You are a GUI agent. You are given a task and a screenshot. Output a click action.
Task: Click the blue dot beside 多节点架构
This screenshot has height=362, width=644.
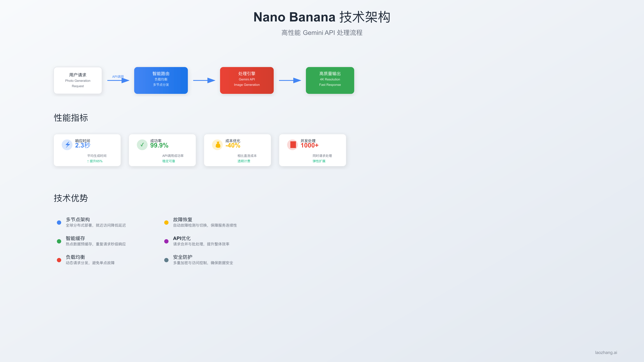click(x=59, y=222)
